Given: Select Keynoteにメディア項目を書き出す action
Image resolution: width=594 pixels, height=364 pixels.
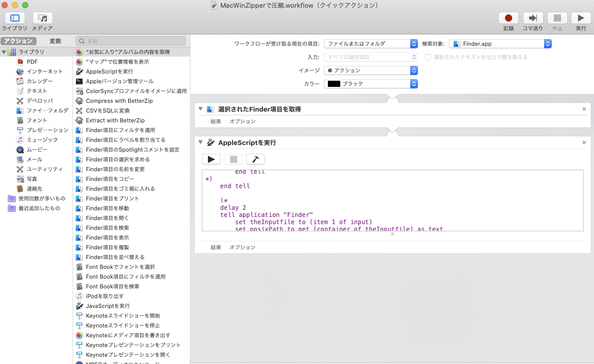Looking at the screenshot, I should click(x=128, y=336).
